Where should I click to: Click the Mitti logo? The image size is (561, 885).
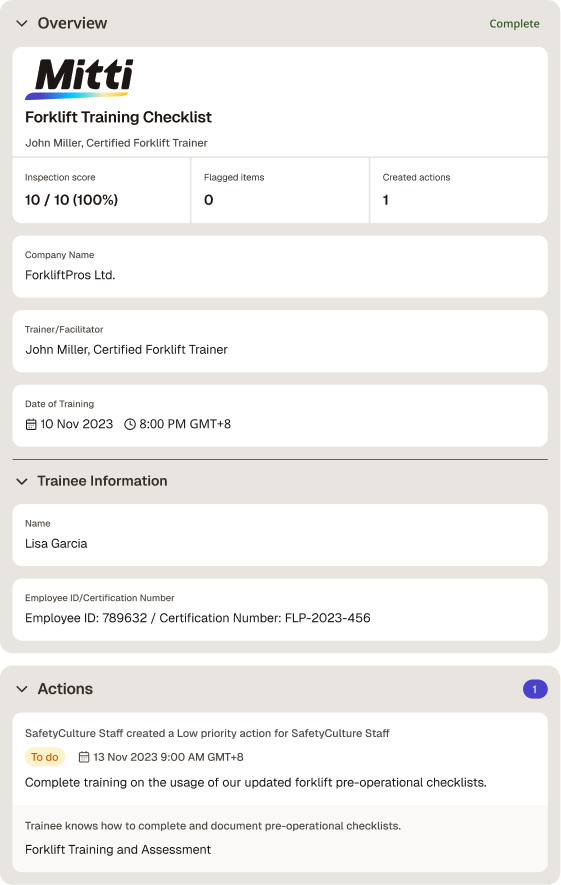(80, 78)
